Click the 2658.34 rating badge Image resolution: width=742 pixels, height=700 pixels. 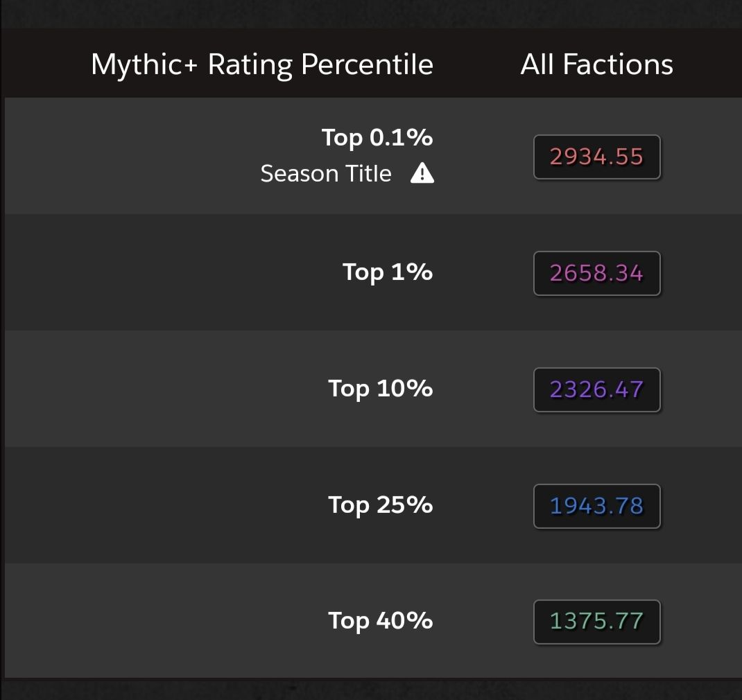596,273
